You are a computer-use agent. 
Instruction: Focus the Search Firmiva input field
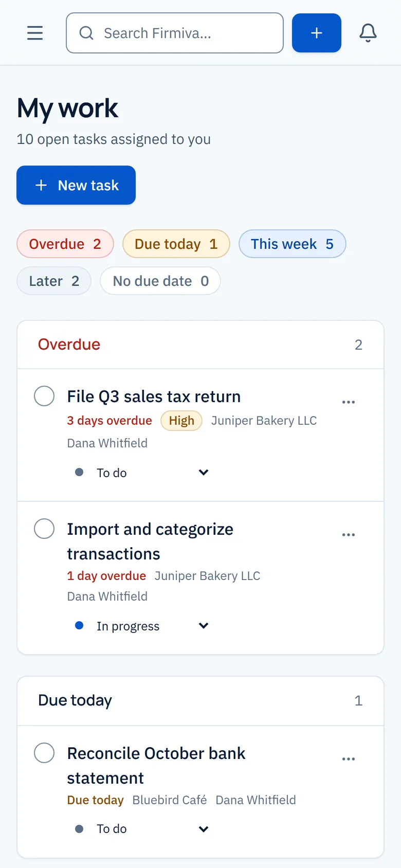[175, 33]
